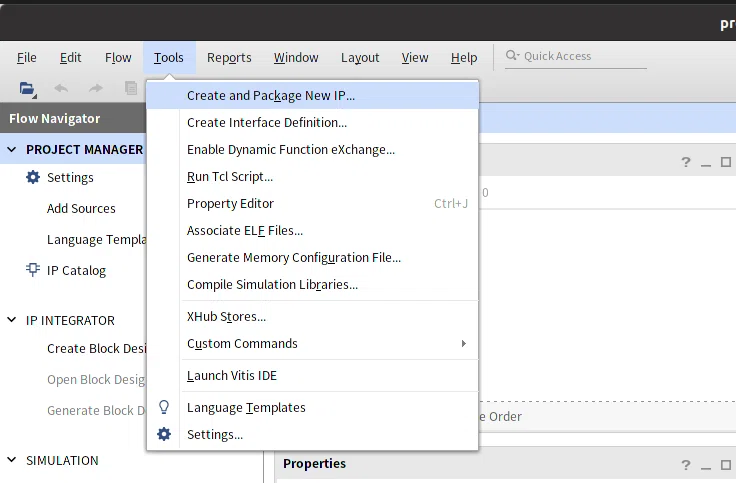
Task: Click the Undo arrow in toolbar
Action: [61, 88]
